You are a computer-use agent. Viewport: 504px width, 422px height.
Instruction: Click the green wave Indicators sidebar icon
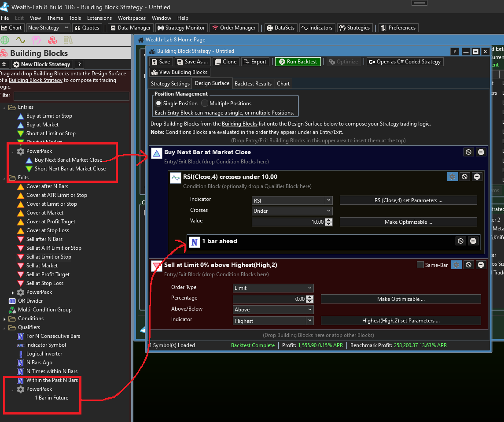tap(21, 40)
